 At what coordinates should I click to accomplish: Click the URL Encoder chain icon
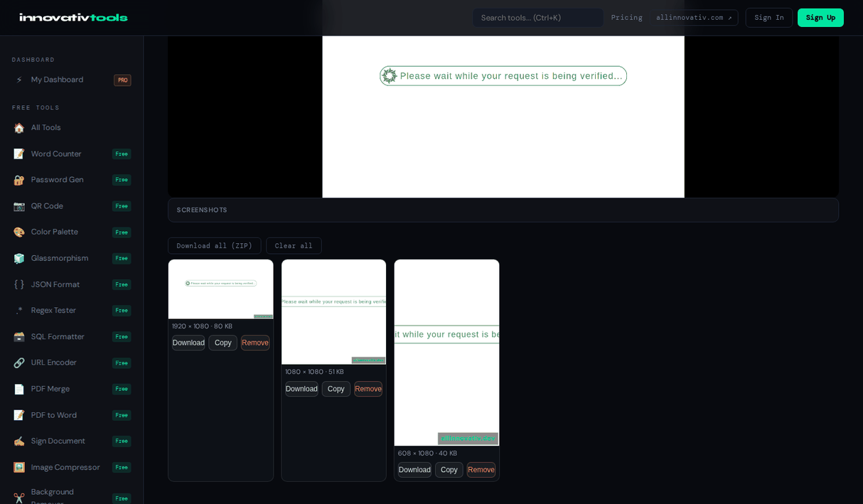(19, 363)
